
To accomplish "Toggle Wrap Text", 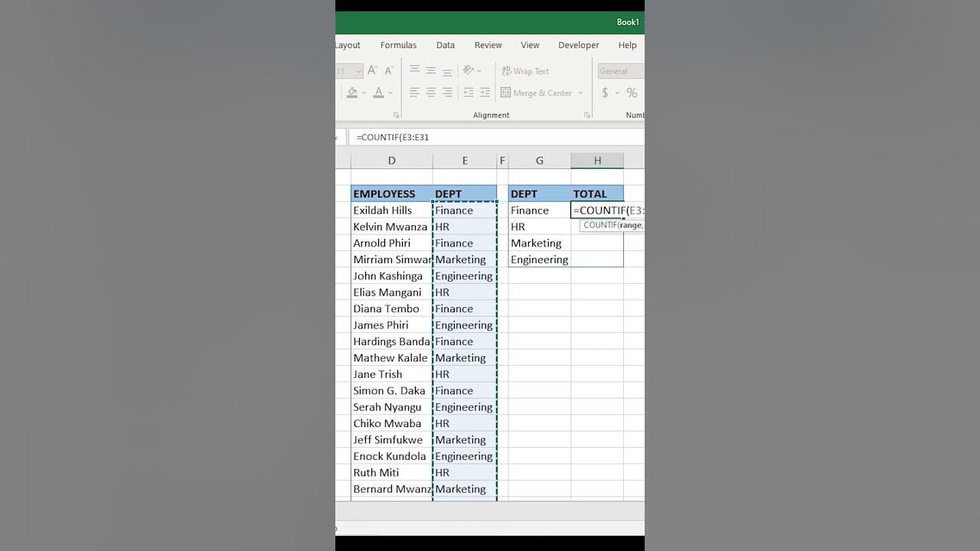I will coord(525,71).
